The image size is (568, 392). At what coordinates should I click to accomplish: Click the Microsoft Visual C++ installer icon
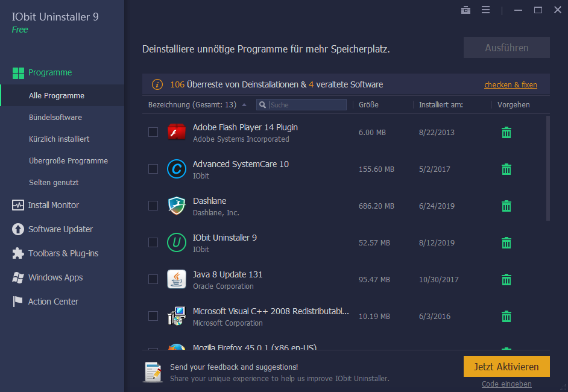[177, 316]
